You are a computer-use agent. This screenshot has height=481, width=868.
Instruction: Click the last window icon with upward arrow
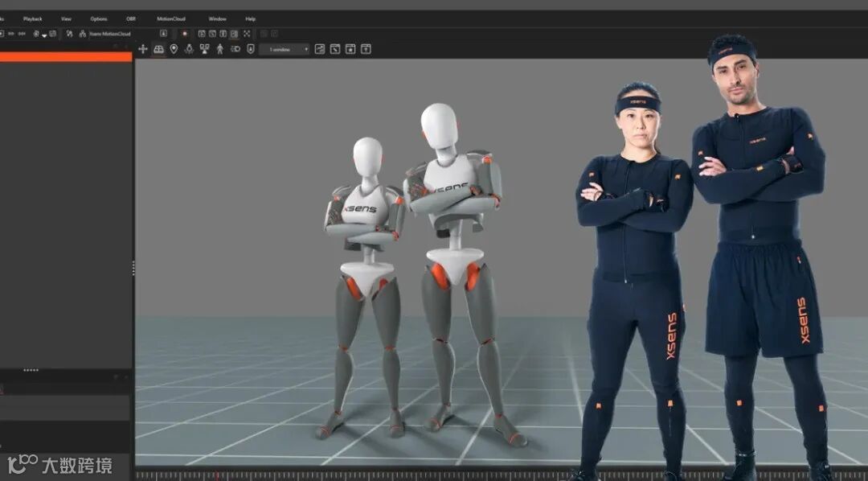[x=366, y=49]
